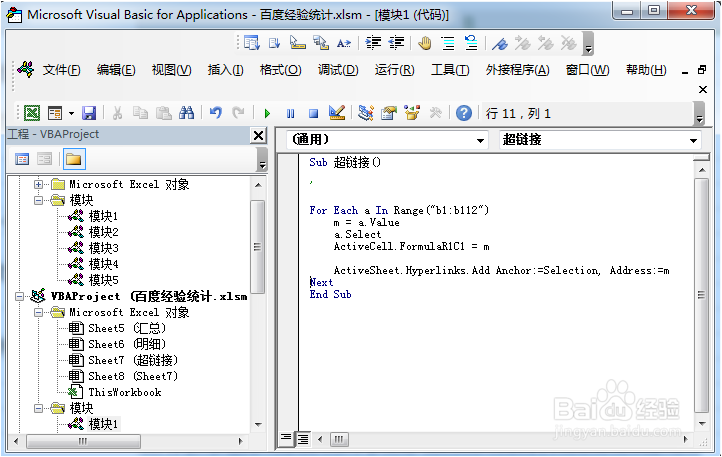722x457 pixels.
Task: Click the Next Bookmark icon
Action: pyautogui.click(x=523, y=43)
